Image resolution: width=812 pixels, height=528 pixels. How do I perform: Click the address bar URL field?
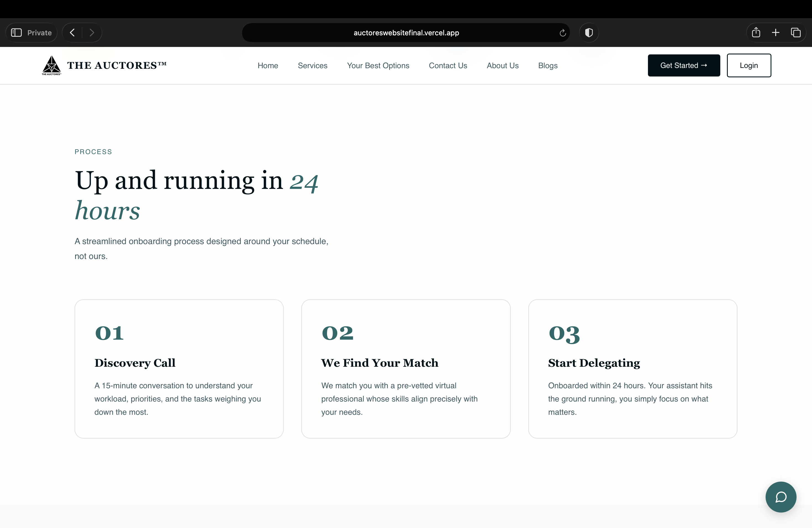tap(406, 33)
